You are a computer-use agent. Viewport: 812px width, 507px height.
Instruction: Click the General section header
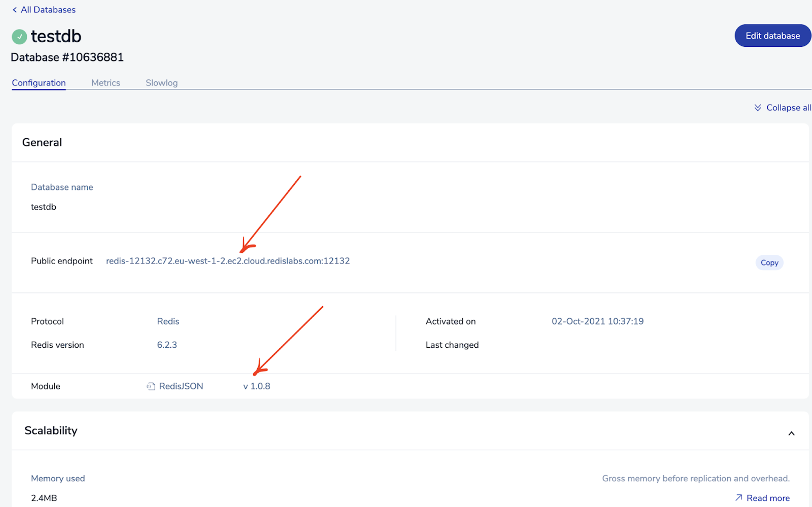point(42,143)
